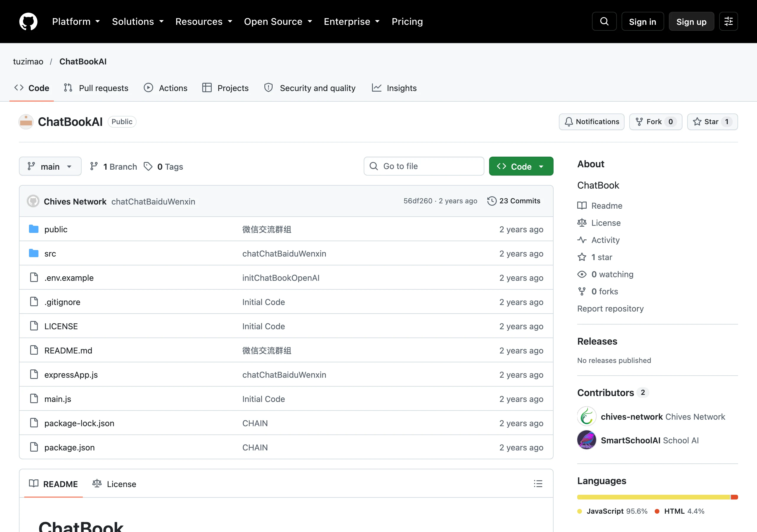Expand the Enterprise menu
The width and height of the screenshot is (757, 532).
352,21
